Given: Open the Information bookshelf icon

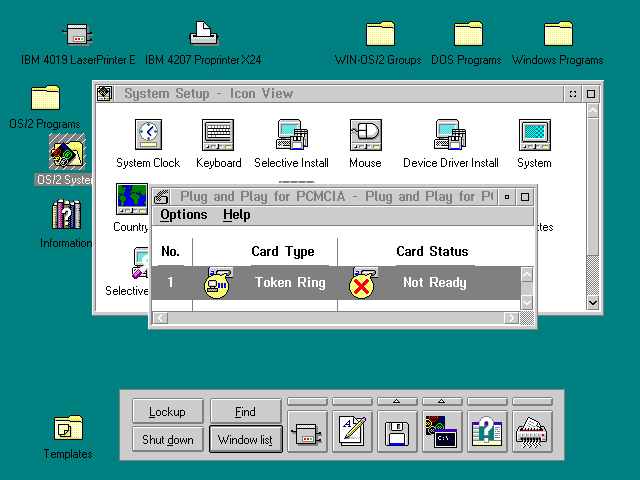Looking at the screenshot, I should tap(66, 214).
